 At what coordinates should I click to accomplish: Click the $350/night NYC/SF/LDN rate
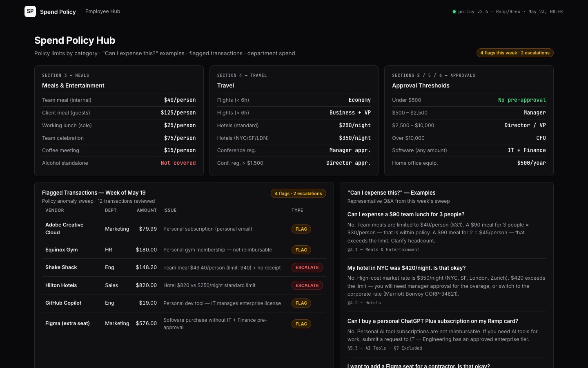[355, 138]
